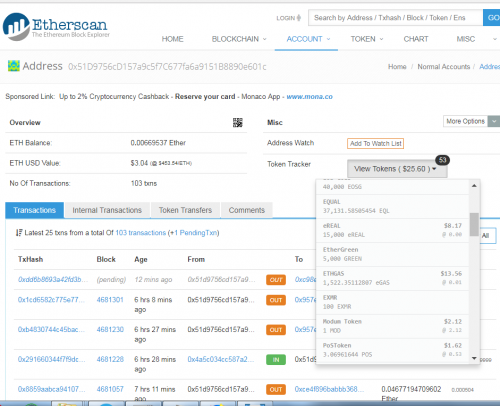This screenshot has height=406, width=500.
Task: Click Add To Watch List button
Action: [375, 143]
